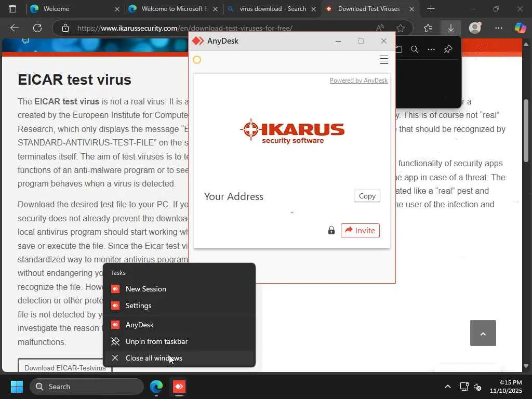Search downloads in the Downloads flyout
Screen dimensions: 532x399
(x=414, y=49)
